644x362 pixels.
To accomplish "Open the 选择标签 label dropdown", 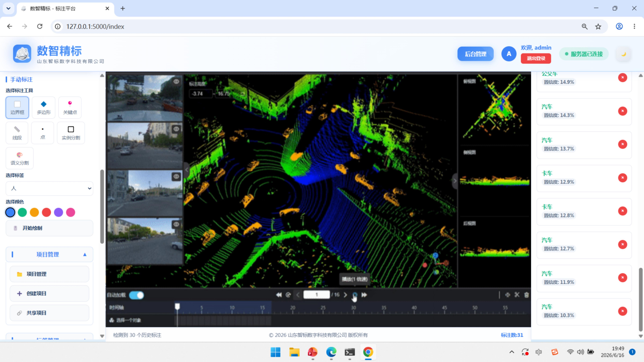I will coord(50,188).
